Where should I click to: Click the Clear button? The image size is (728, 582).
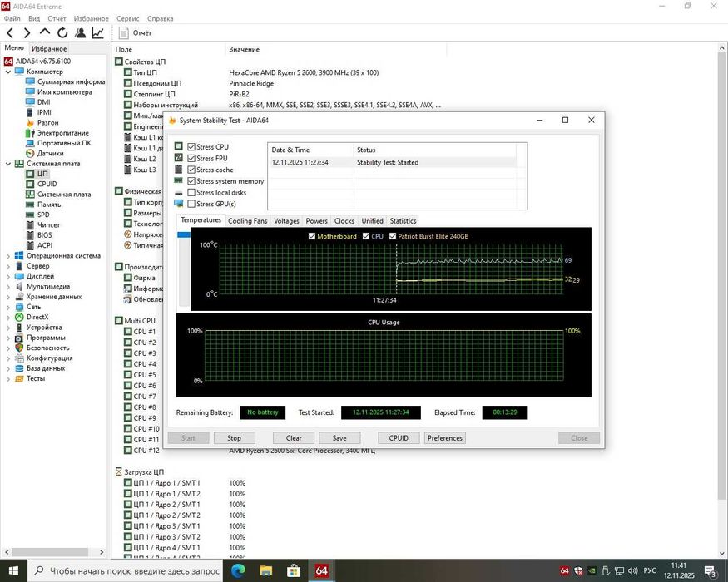tap(294, 438)
